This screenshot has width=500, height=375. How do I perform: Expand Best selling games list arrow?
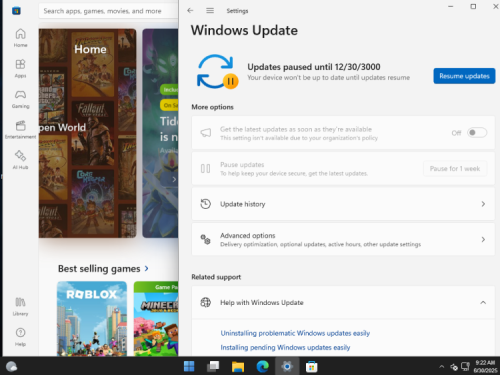click(x=146, y=268)
